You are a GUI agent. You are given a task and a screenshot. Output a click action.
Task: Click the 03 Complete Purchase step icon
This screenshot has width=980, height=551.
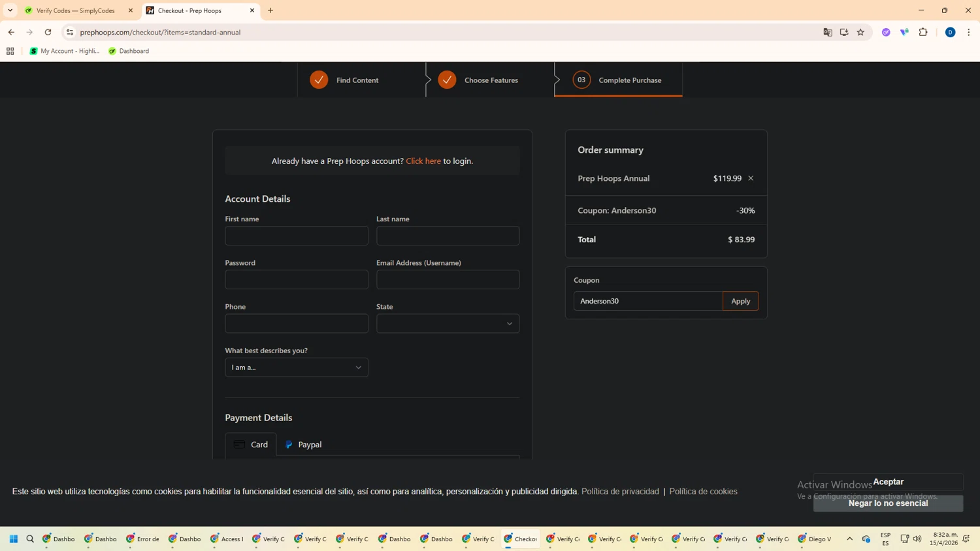581,80
